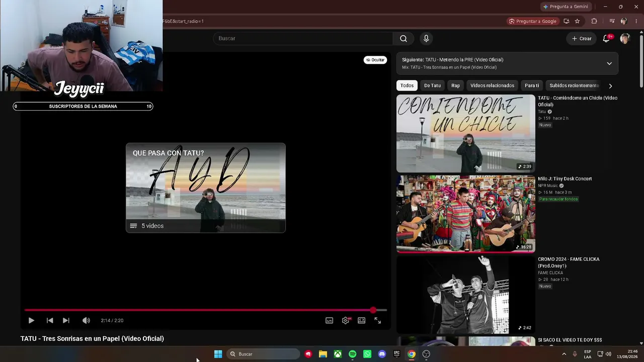
Task: Select the Todos filter chip
Action: coord(407,85)
